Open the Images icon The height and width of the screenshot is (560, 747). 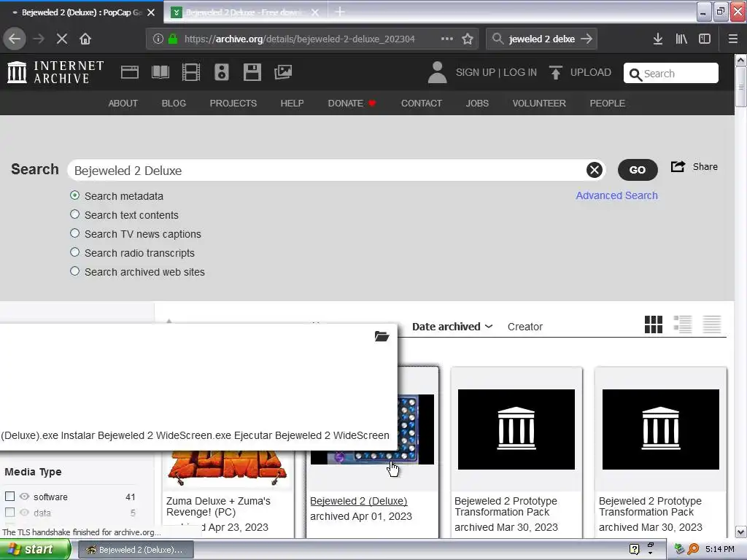tap(283, 72)
